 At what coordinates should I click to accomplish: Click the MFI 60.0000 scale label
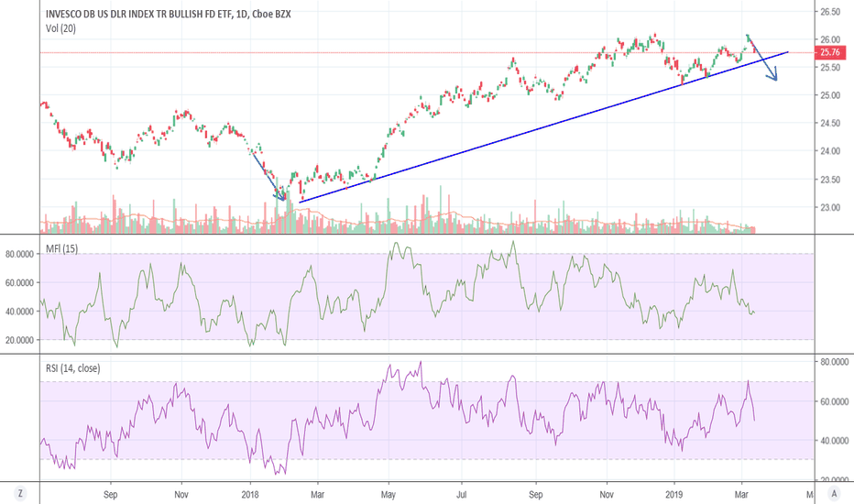point(19,282)
